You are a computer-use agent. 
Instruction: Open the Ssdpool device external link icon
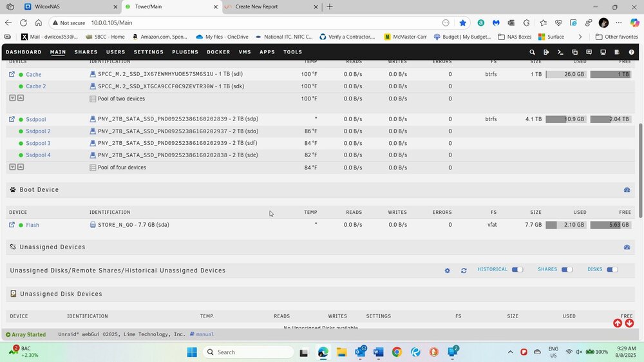coord(12,119)
